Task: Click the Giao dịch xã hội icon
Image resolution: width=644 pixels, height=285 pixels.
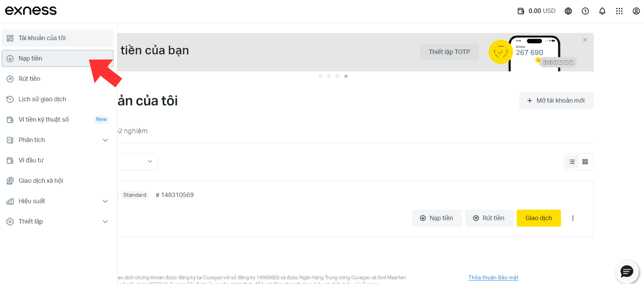Action: [10, 181]
